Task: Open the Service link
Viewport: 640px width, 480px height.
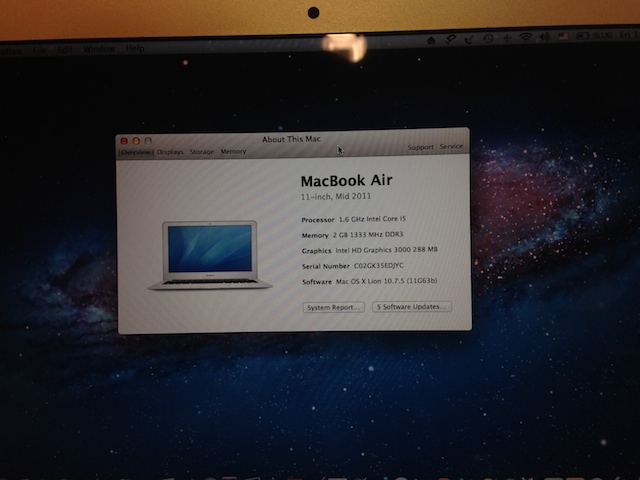Action: point(451,146)
